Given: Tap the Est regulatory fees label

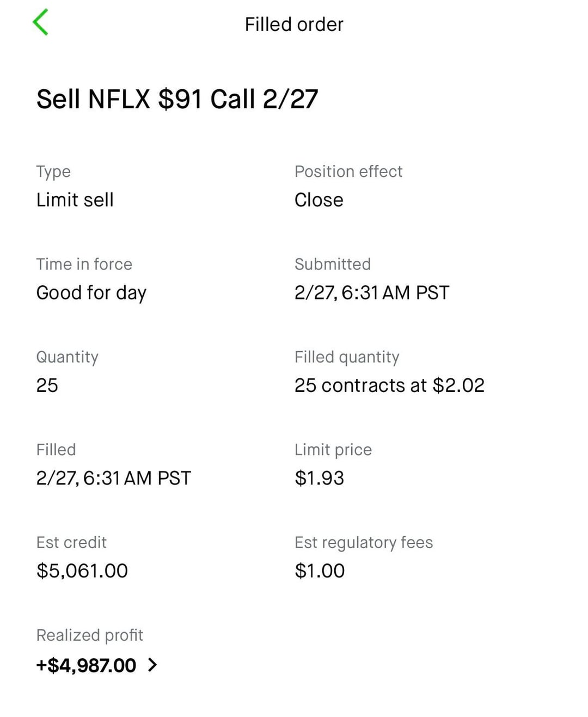Looking at the screenshot, I should (x=364, y=542).
